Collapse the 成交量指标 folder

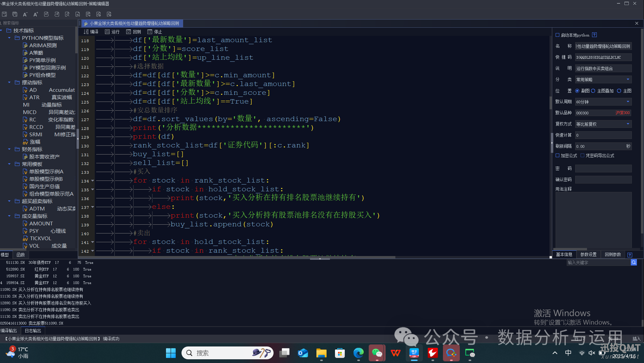tap(9, 216)
